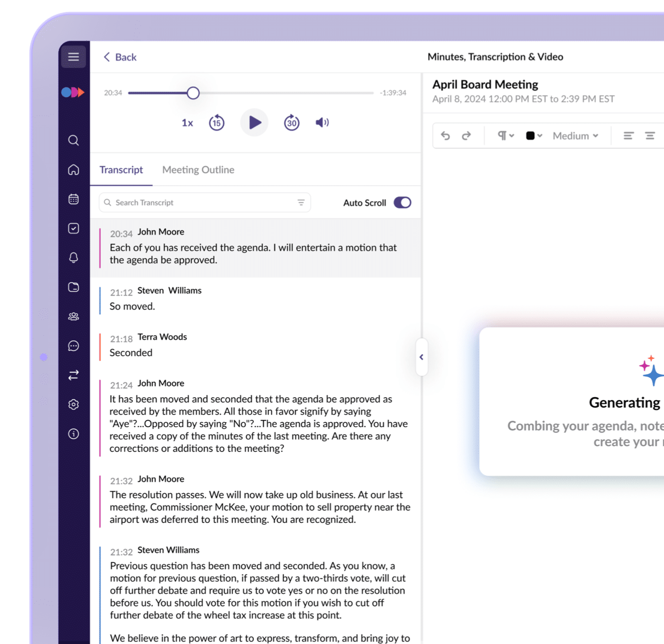Go back using the Back link
The width and height of the screenshot is (664, 644).
[120, 57]
